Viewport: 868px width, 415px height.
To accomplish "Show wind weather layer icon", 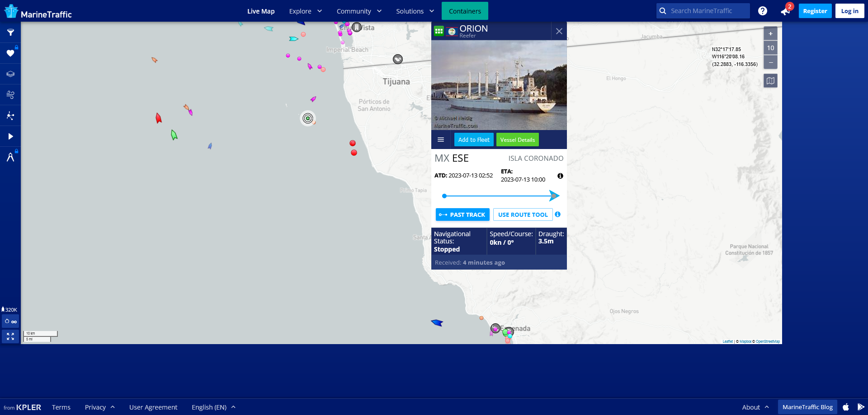I will pyautogui.click(x=10, y=95).
